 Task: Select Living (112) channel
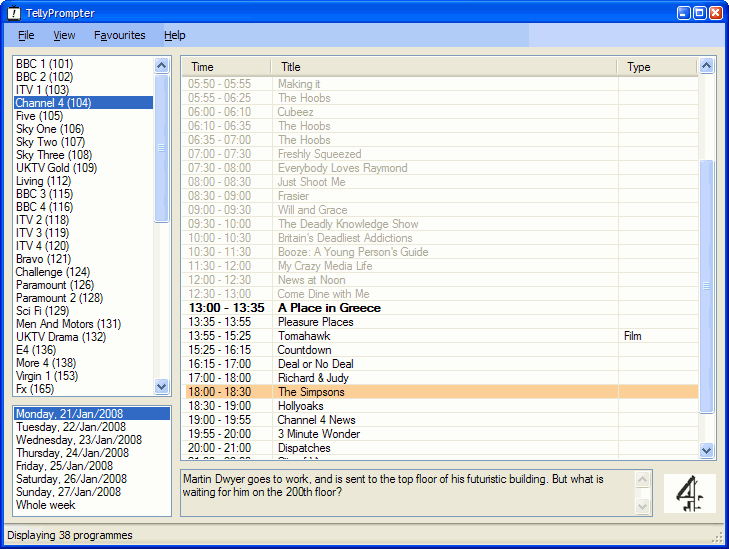[x=84, y=181]
